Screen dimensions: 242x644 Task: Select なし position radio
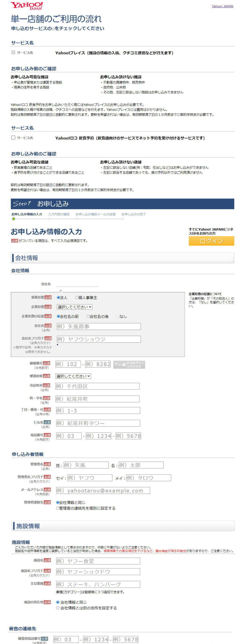tap(118, 316)
